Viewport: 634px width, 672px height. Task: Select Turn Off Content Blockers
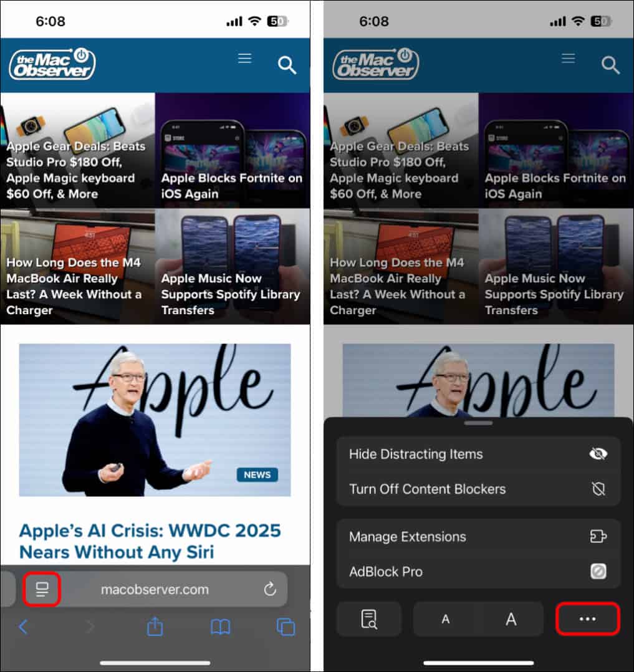[478, 489]
